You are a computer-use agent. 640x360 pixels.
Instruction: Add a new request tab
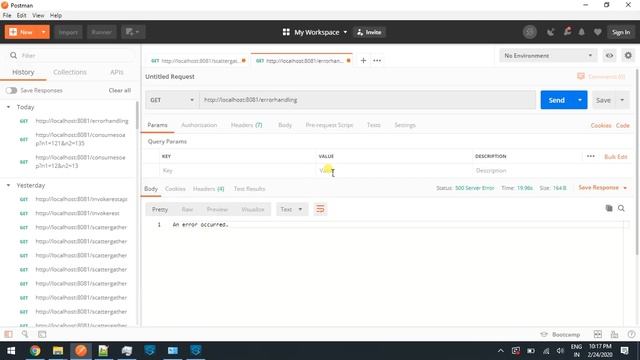click(x=363, y=60)
